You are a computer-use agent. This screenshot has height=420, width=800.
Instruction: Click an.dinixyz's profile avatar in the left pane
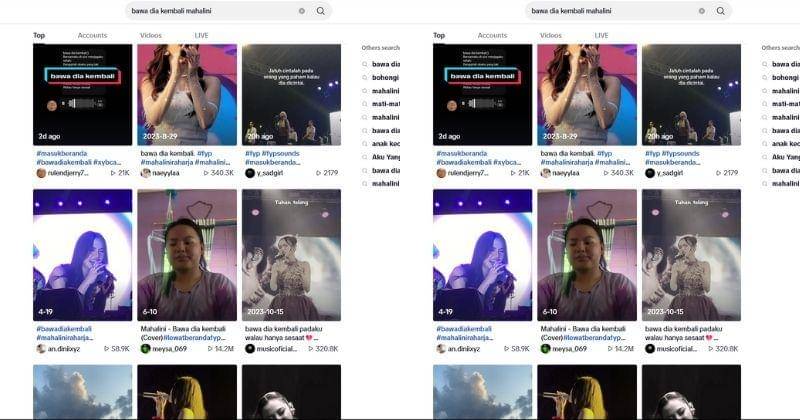41,349
